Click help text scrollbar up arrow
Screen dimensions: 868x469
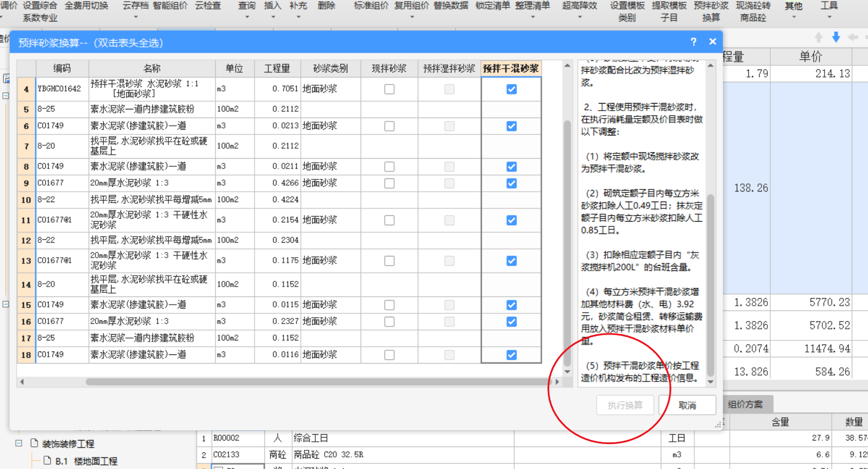point(711,64)
